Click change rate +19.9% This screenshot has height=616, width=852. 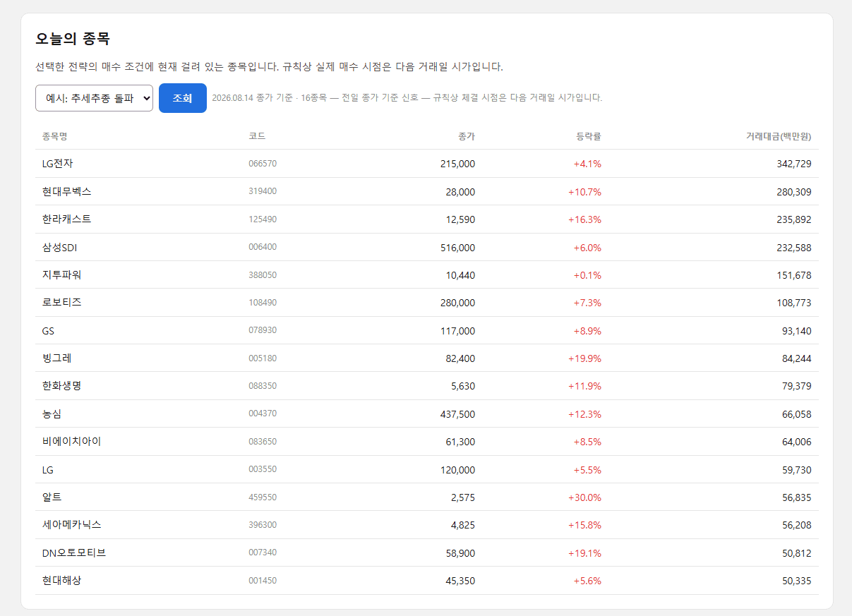pyautogui.click(x=584, y=358)
